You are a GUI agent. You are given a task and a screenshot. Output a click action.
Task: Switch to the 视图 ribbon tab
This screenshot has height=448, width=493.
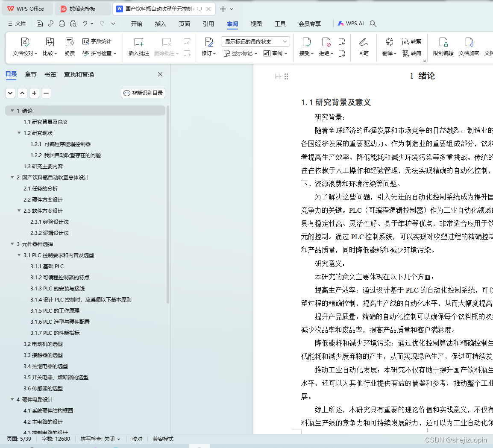tap(256, 24)
